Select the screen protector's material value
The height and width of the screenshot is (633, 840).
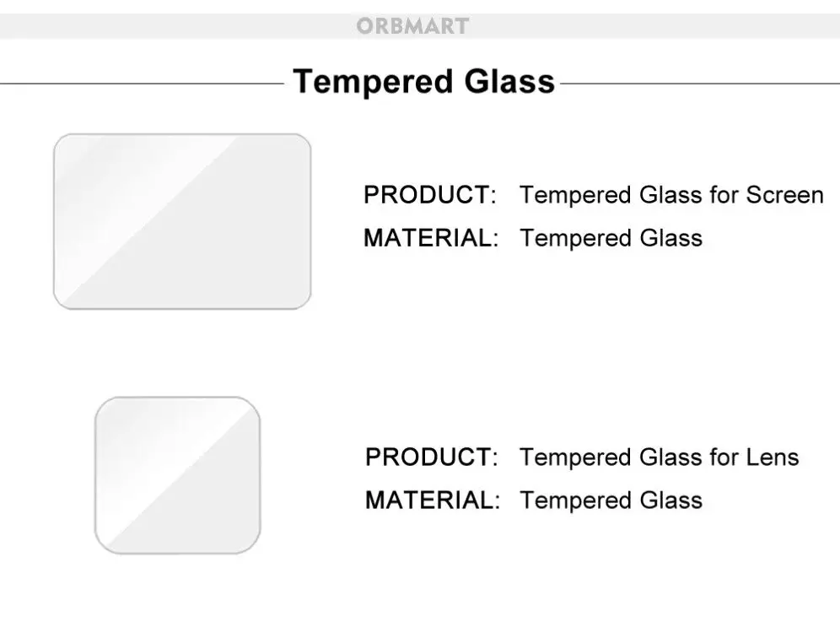[x=611, y=239]
